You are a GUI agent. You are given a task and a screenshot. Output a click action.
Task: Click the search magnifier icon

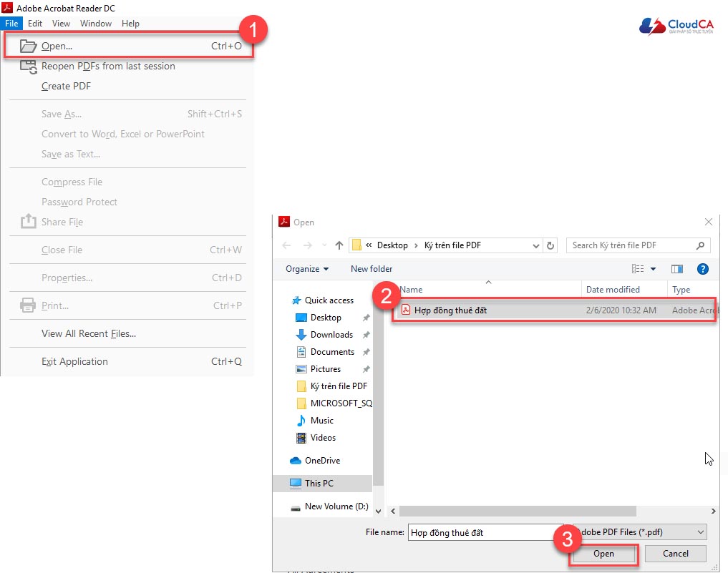pyautogui.click(x=700, y=245)
